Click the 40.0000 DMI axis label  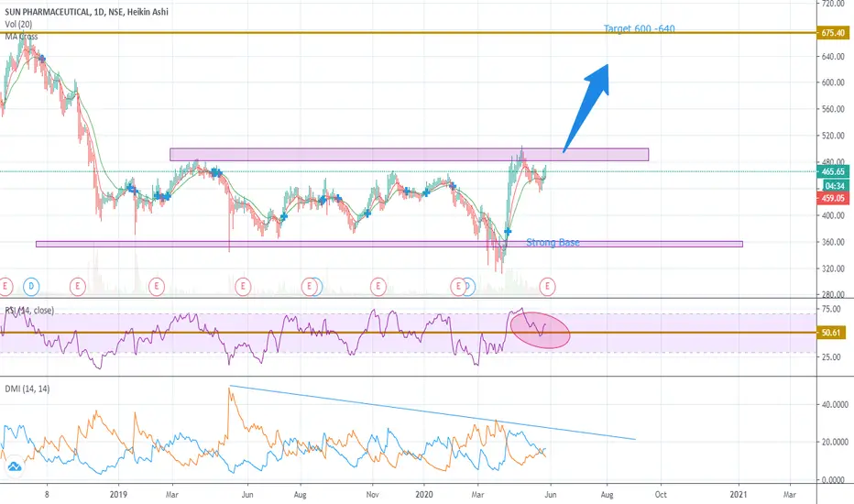[x=836, y=405]
